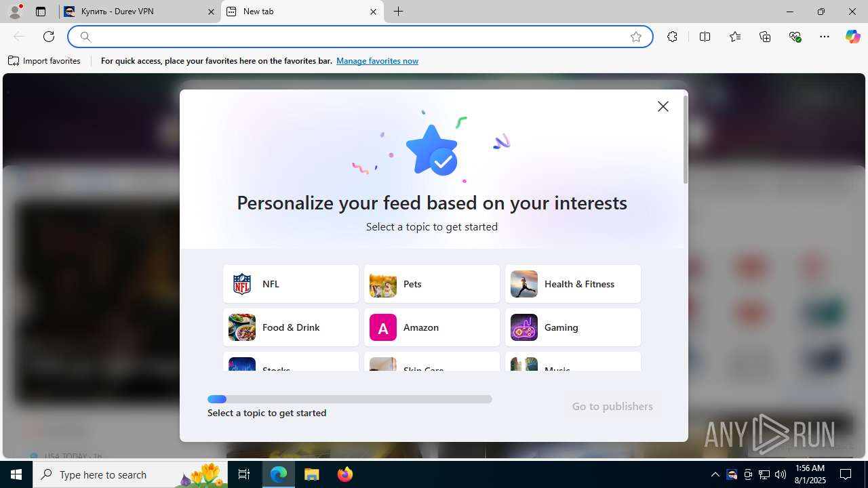Close the New tab tab
The height and width of the screenshot is (488, 868).
(x=374, y=12)
